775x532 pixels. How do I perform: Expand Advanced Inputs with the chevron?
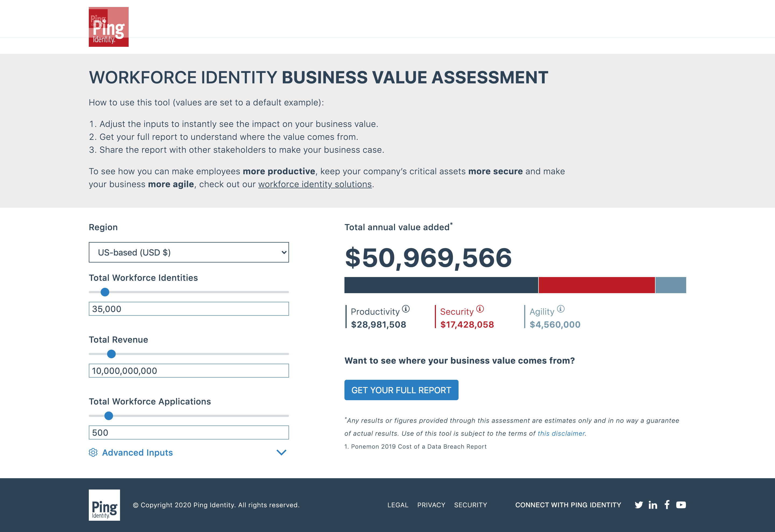coord(281,452)
